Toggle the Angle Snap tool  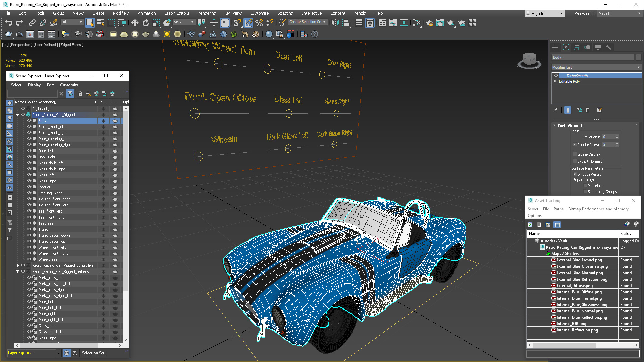tap(248, 23)
